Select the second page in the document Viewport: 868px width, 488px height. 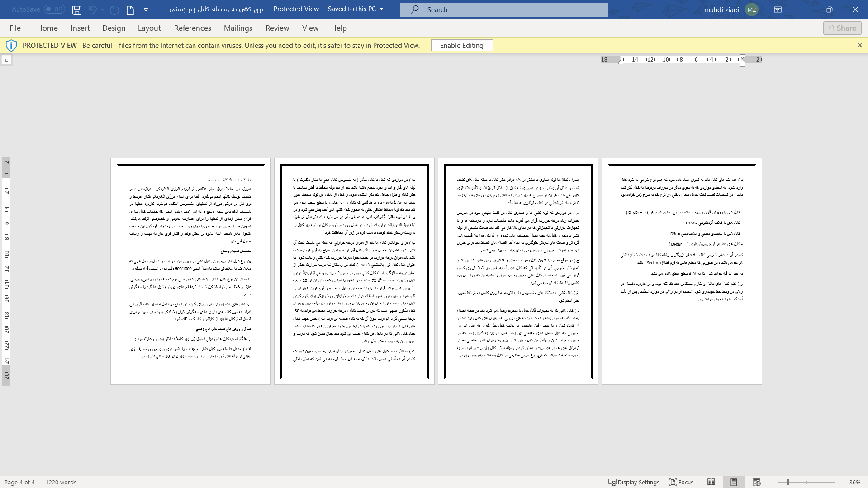tap(354, 271)
